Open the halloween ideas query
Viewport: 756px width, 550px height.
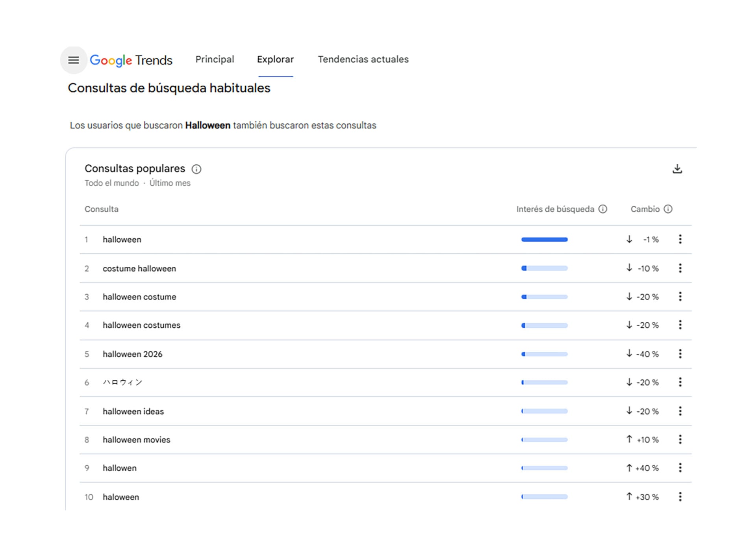pos(133,412)
